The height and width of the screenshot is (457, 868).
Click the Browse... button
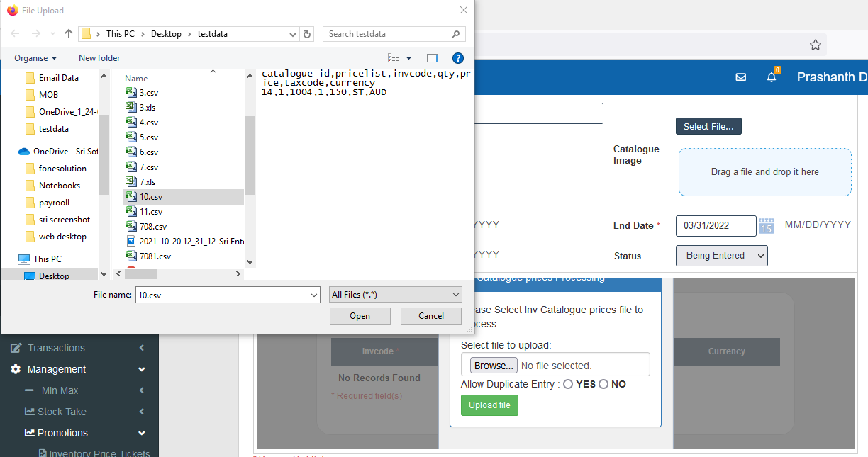(494, 366)
